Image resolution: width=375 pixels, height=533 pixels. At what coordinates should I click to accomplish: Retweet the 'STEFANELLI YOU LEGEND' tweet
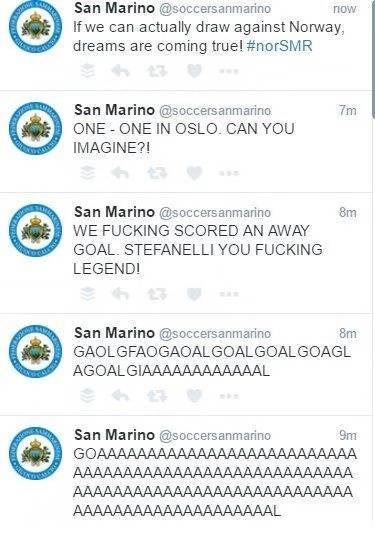(x=157, y=294)
